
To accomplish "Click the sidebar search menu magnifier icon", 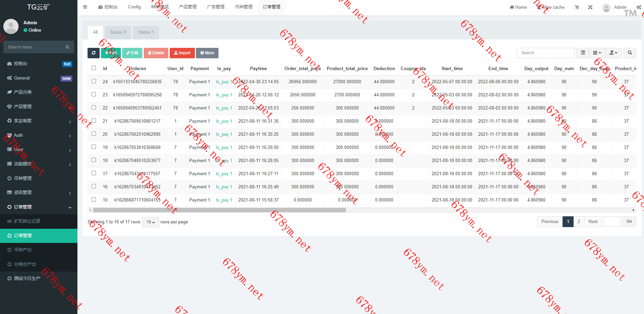I will coord(67,47).
